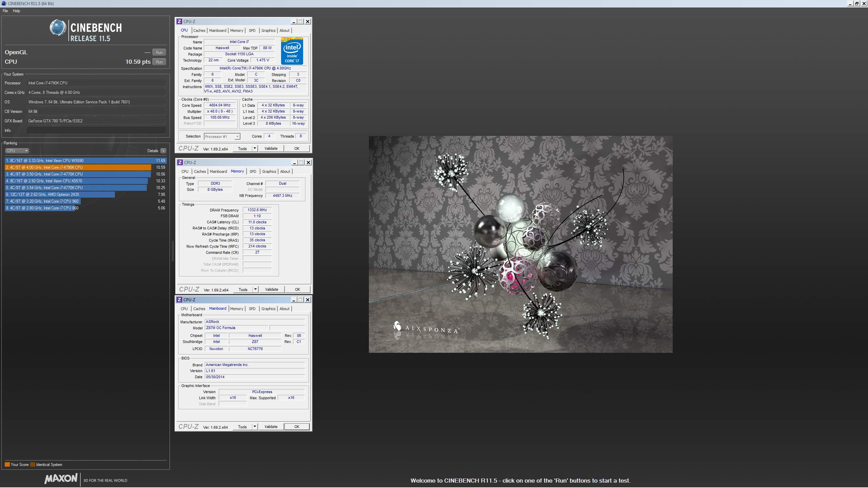Click Validate in middle CPU-Z window
This screenshot has width=868, height=488.
point(272,290)
